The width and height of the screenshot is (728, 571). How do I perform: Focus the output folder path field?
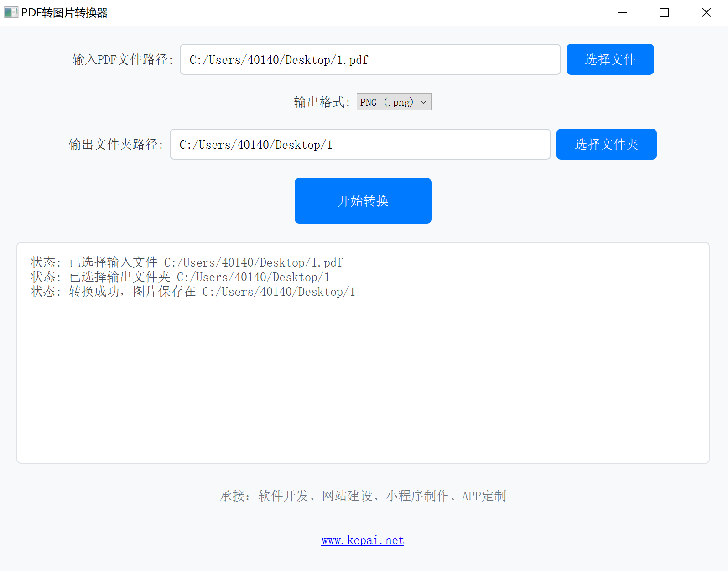(x=360, y=144)
